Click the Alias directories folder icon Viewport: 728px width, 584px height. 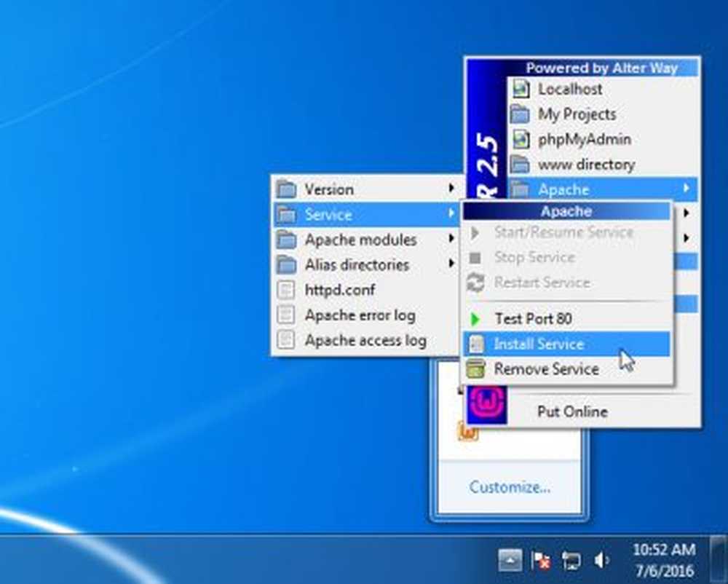point(286,264)
